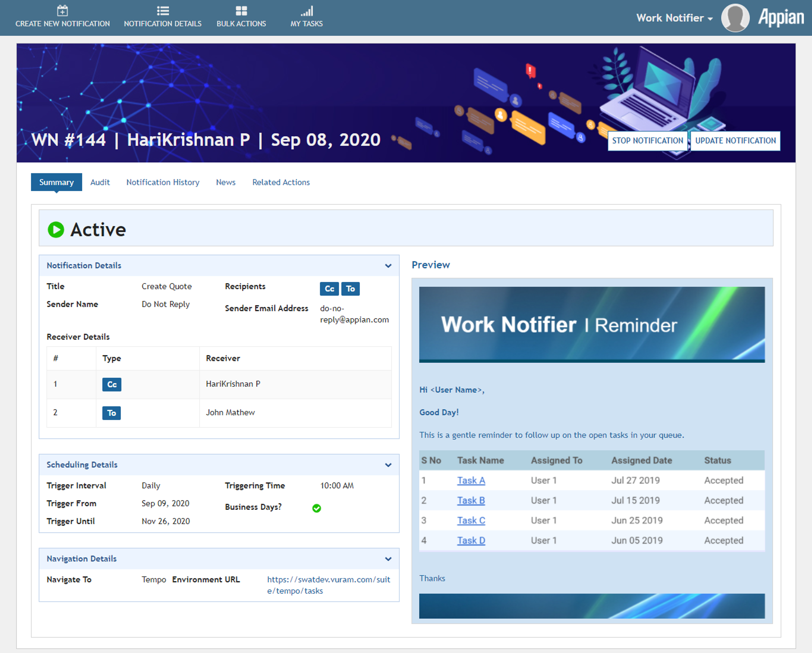Click the 10:00 AM triggering time value
The width and height of the screenshot is (812, 653).
pos(337,486)
